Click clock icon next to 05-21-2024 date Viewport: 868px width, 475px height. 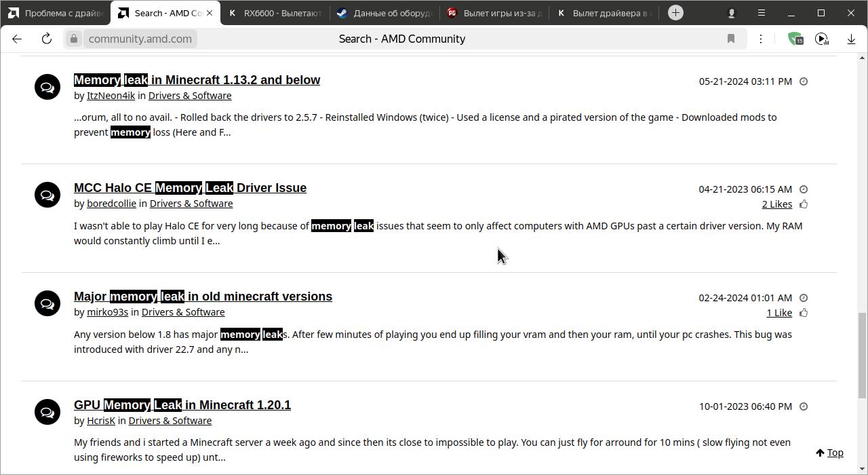[804, 81]
